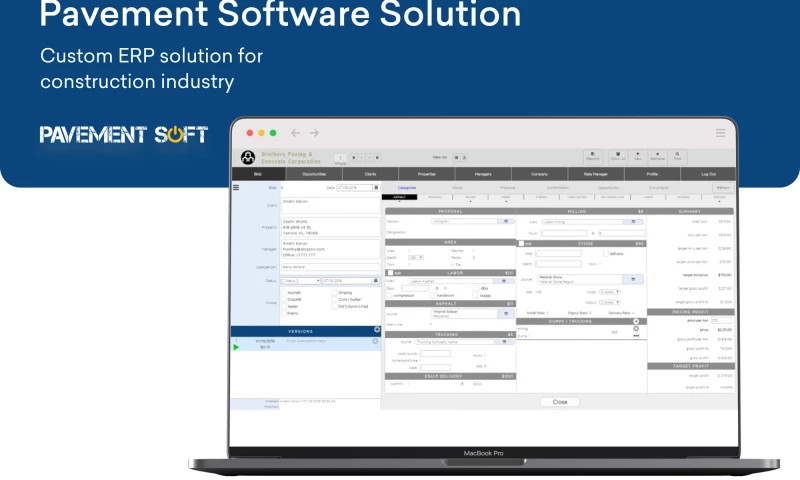Open the Trucking source picker button

tap(504, 342)
